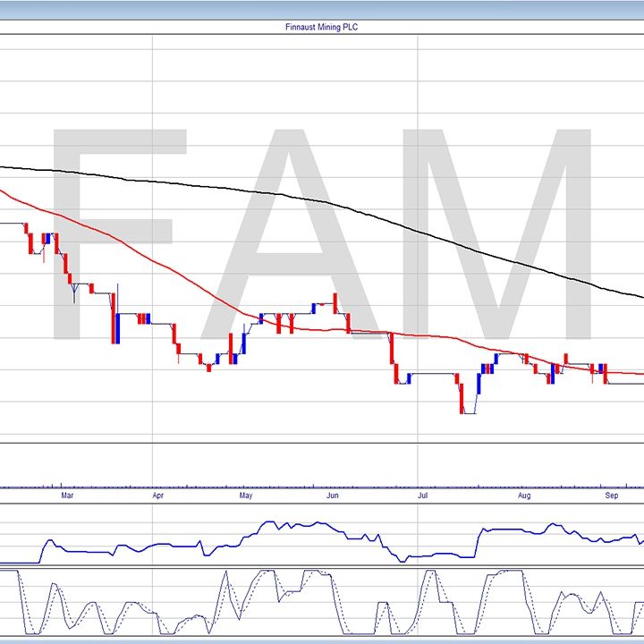Click the Finnaust Mining PLC chart title
This screenshot has width=644, height=644.
321,28
